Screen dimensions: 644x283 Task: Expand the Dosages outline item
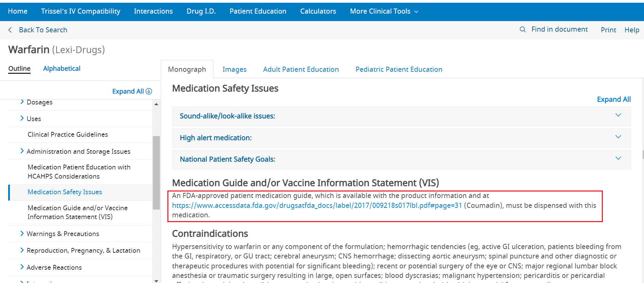point(22,102)
